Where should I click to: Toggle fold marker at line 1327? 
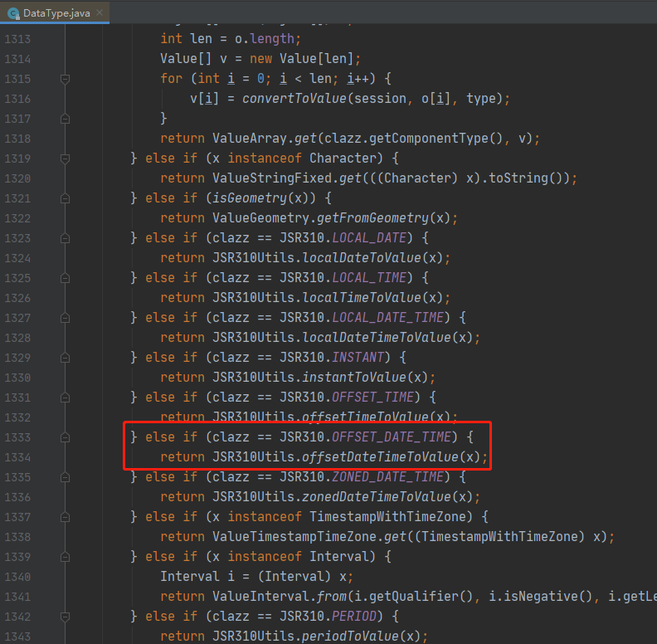(65, 318)
